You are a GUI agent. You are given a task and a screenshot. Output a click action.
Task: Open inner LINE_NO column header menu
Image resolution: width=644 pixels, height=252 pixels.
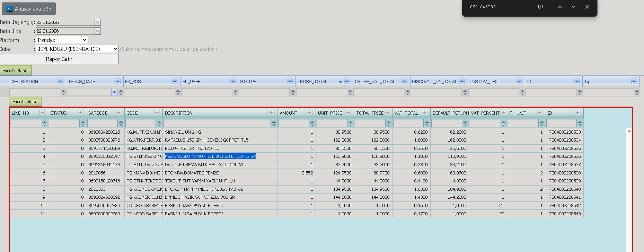42,112
